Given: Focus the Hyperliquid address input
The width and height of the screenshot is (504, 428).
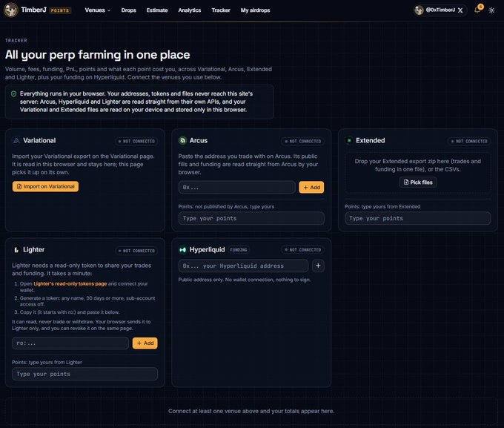Looking at the screenshot, I should (243, 266).
